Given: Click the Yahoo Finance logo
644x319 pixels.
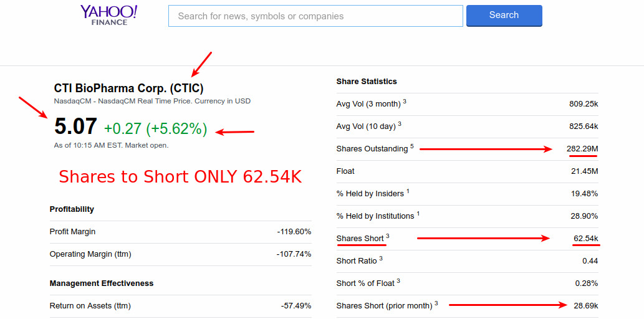Looking at the screenshot, I should coord(109,16).
